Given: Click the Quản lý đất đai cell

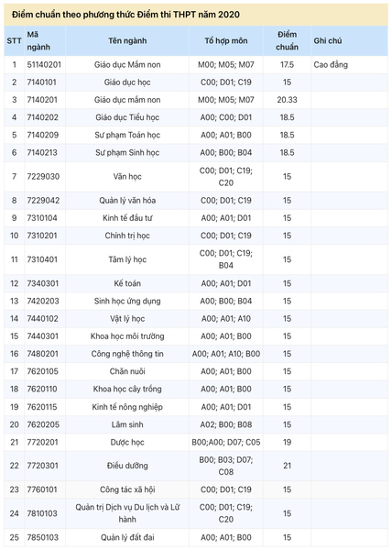Looking at the screenshot, I should (x=127, y=537).
